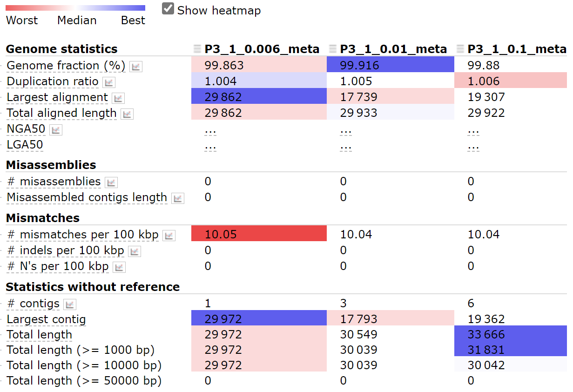Viewport: 573px width, 392px height.
Task: Open the Duplication ratio chart icon
Action: [x=108, y=82]
